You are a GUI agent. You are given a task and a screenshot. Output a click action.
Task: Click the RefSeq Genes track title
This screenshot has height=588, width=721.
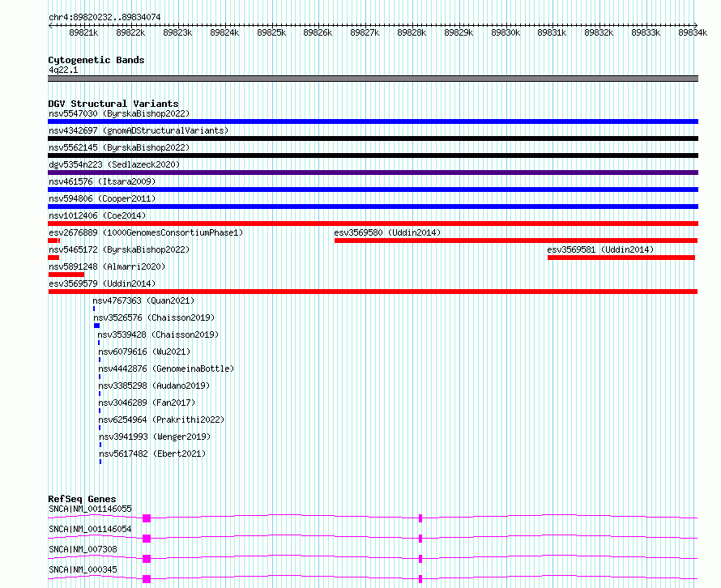coord(82,499)
